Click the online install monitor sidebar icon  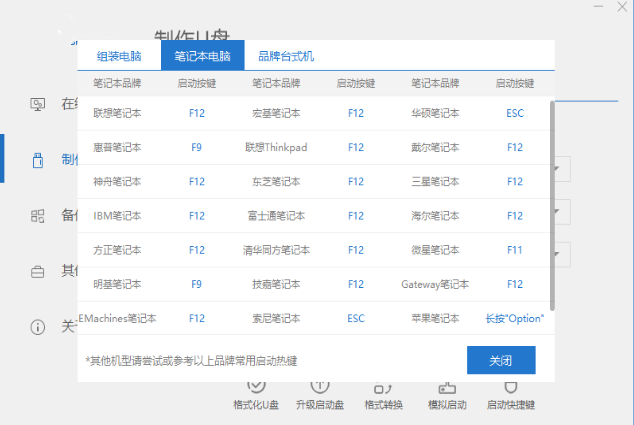38,104
